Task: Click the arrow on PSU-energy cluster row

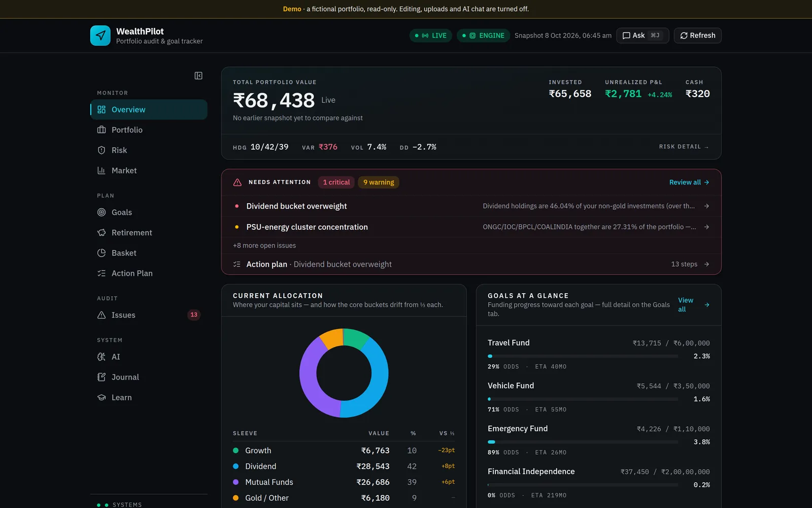Action: pyautogui.click(x=706, y=227)
